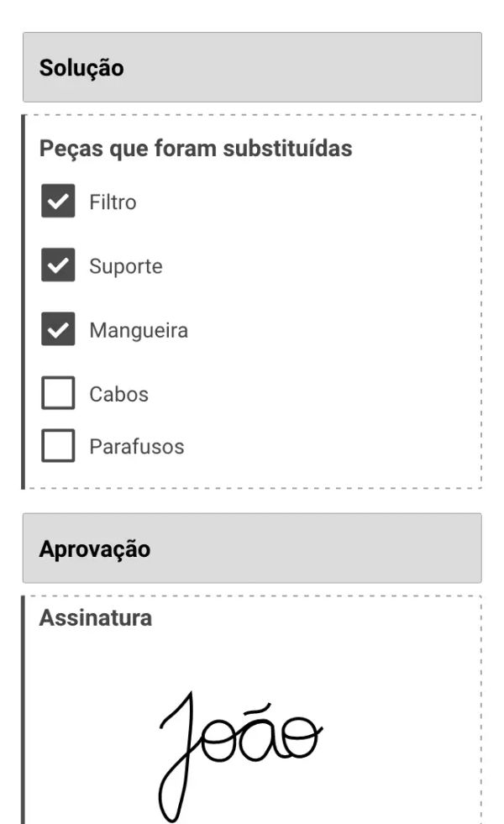Collapse the Aprovação section header
This screenshot has height=824, width=504.
pyautogui.click(x=252, y=548)
